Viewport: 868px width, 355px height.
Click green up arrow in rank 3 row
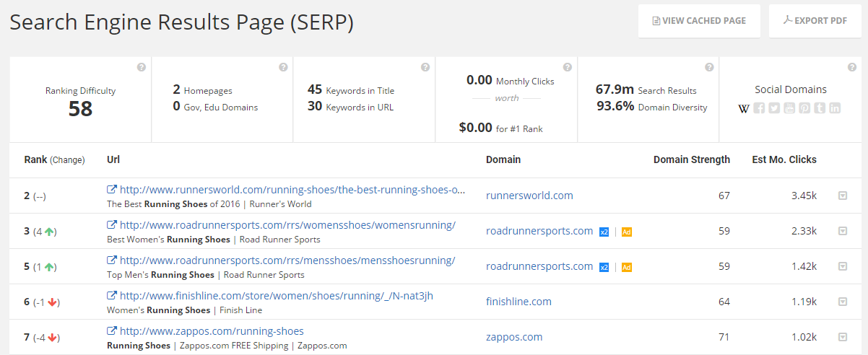pyautogui.click(x=49, y=232)
